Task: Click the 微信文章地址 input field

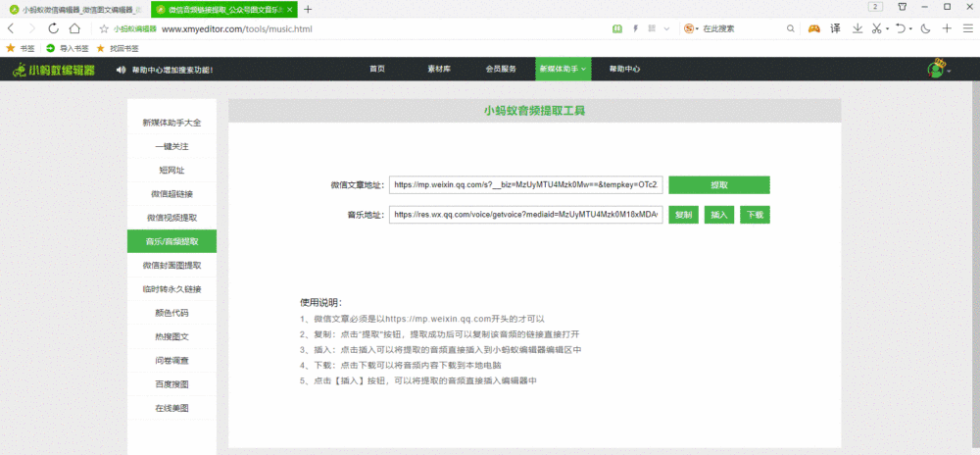Action: (525, 185)
